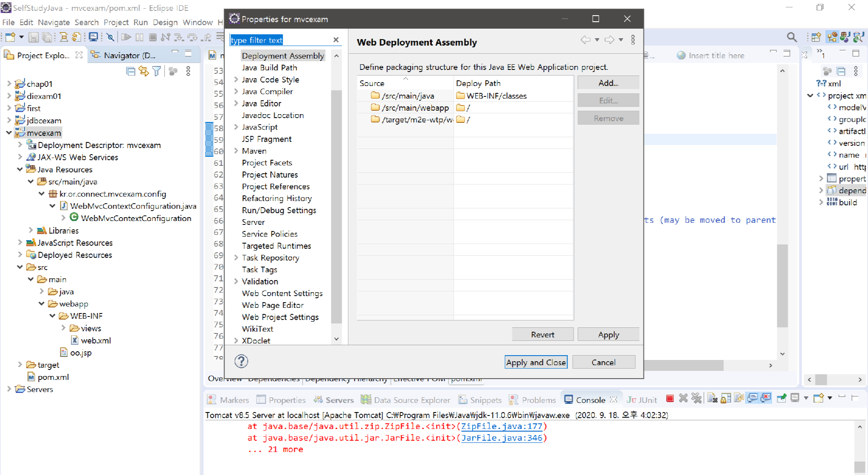Click the New wizard toolbar icon
The image size is (868, 475).
10,37
